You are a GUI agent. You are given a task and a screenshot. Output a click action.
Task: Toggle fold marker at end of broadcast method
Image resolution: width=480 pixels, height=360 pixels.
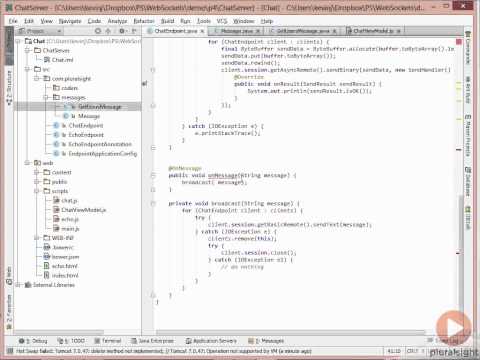pos(153,295)
